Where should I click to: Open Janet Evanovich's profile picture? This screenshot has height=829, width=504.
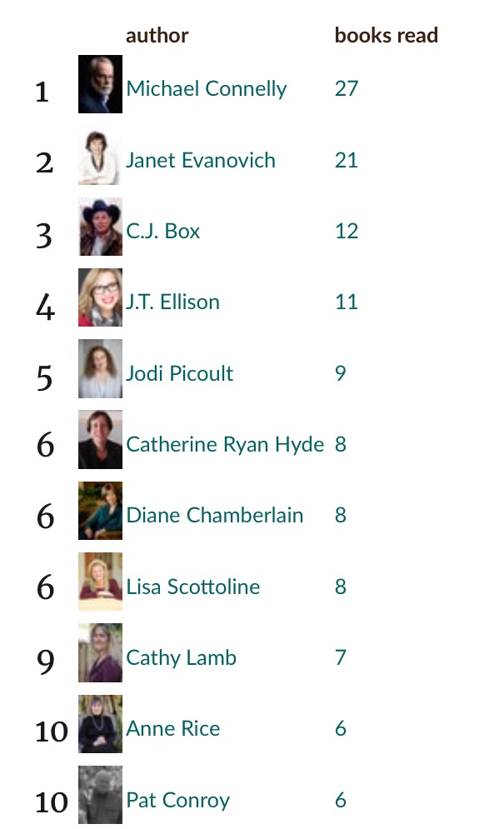tap(100, 156)
